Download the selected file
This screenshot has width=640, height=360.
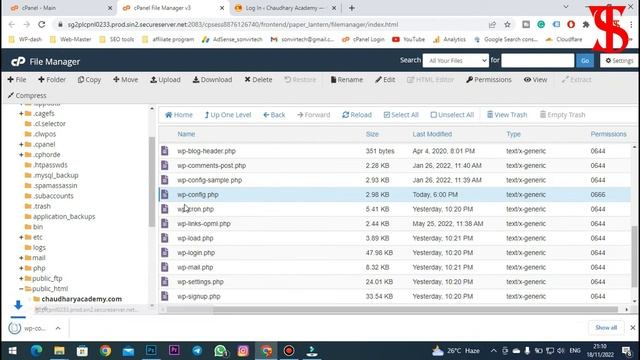(212, 80)
